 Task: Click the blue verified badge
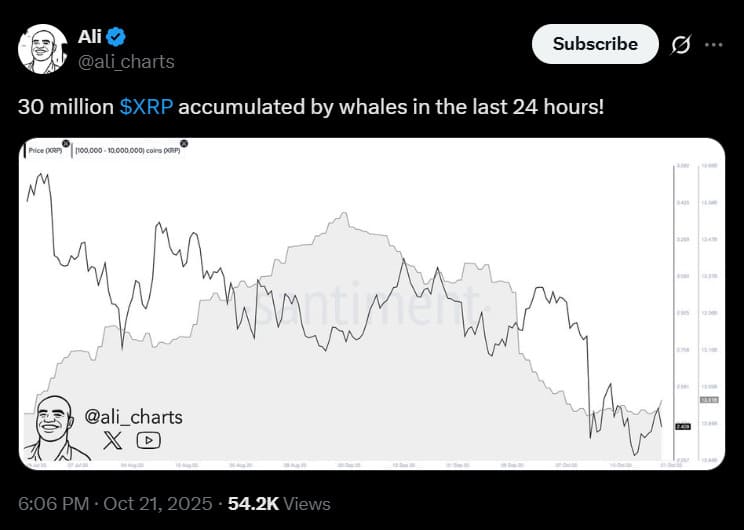pyautogui.click(x=117, y=37)
